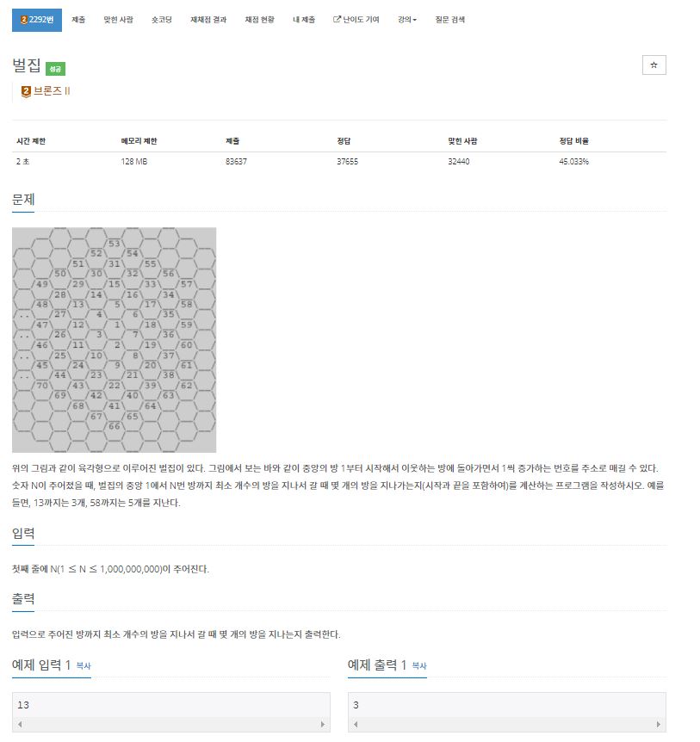
Task: Click right scroll arrow in sample input box
Action: (323, 724)
